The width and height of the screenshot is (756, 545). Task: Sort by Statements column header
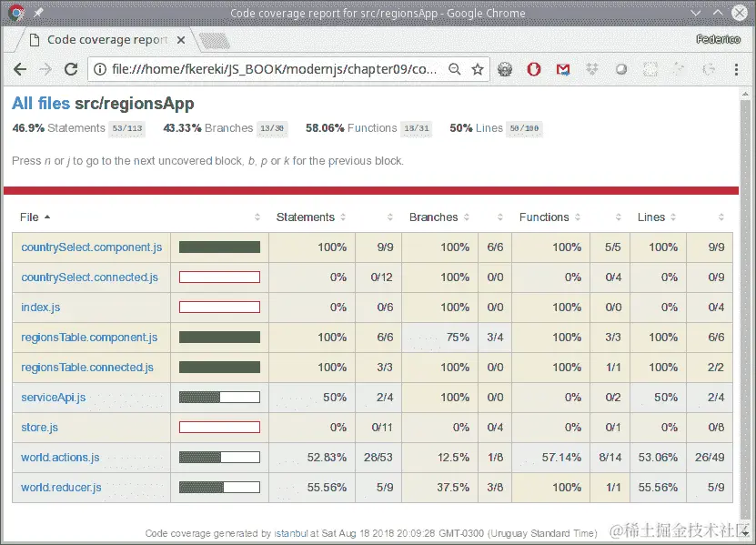point(311,217)
